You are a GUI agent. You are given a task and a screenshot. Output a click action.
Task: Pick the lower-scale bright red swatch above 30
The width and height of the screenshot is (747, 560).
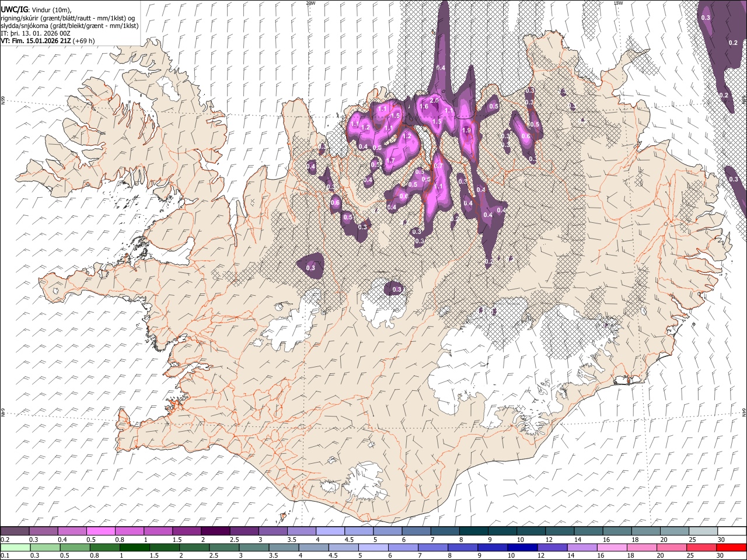(731, 547)
